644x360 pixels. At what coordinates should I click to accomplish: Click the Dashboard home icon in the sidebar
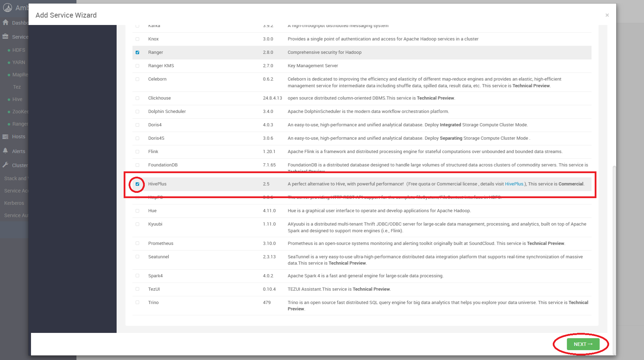coord(5,23)
